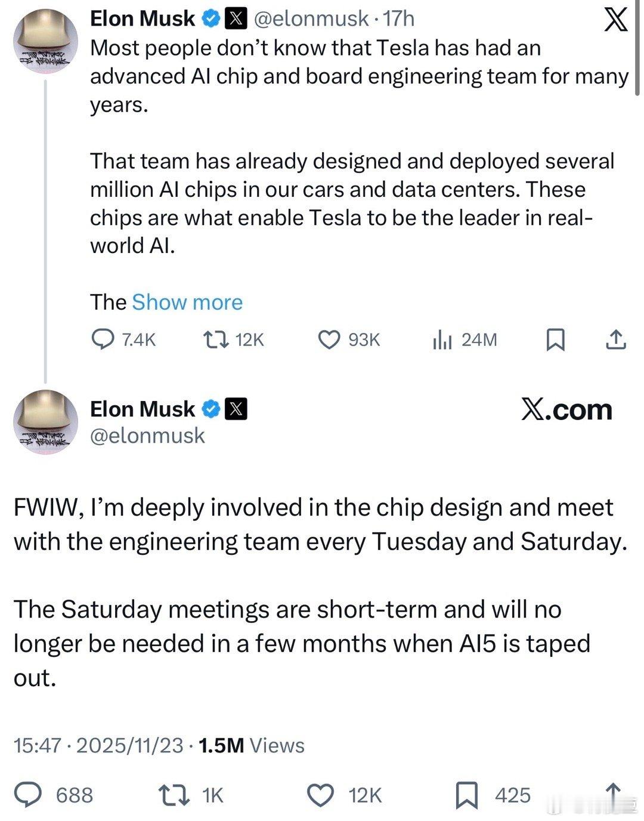This screenshot has height=821, width=644.
Task: Click the X logo at top right
Action: (x=616, y=21)
